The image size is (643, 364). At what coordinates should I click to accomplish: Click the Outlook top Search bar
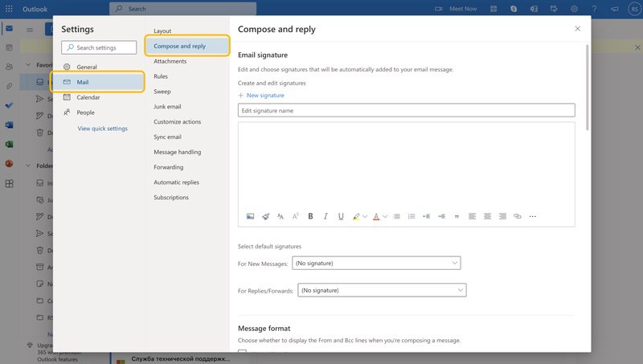tap(183, 9)
